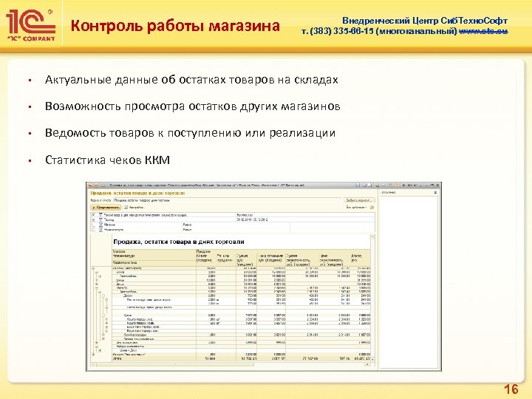Click the report's vertical scrollbar down arrow

(x=373, y=359)
